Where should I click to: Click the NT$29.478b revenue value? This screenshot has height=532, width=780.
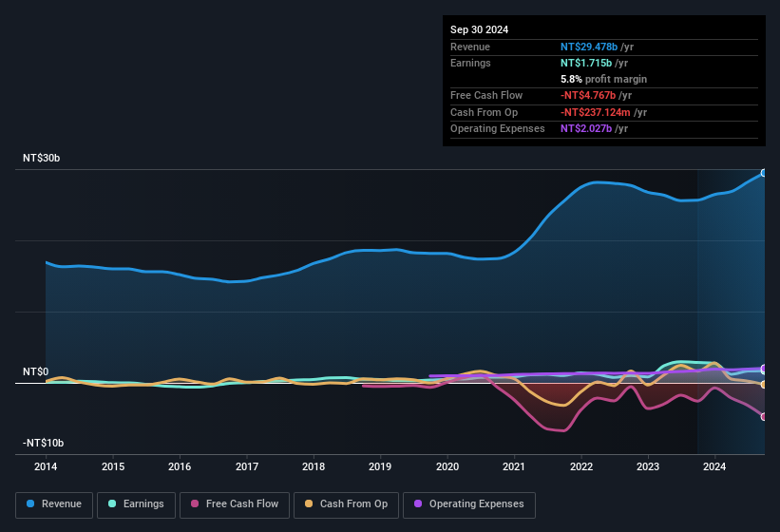click(x=589, y=47)
